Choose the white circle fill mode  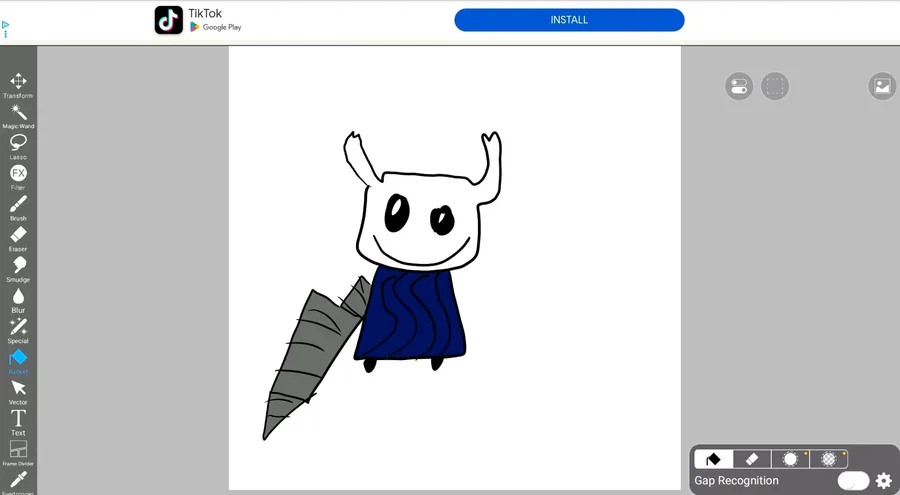point(790,459)
